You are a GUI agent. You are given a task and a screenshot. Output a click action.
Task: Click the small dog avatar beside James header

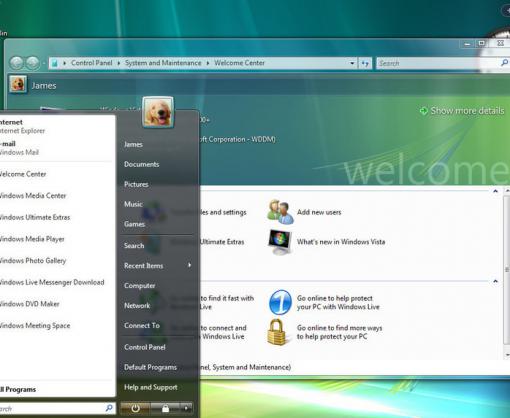click(18, 84)
